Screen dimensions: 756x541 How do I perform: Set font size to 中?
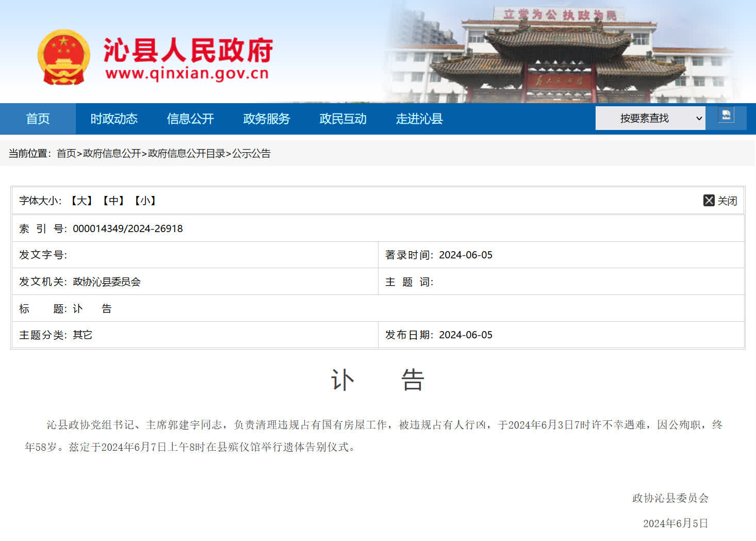pos(113,201)
